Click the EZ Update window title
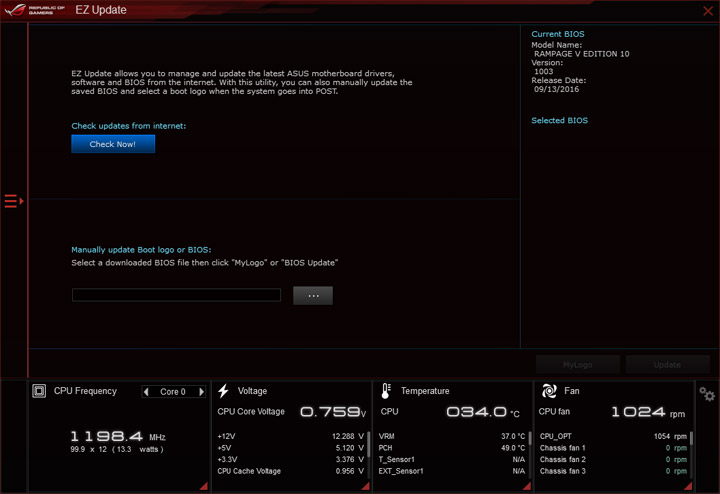 [101, 10]
